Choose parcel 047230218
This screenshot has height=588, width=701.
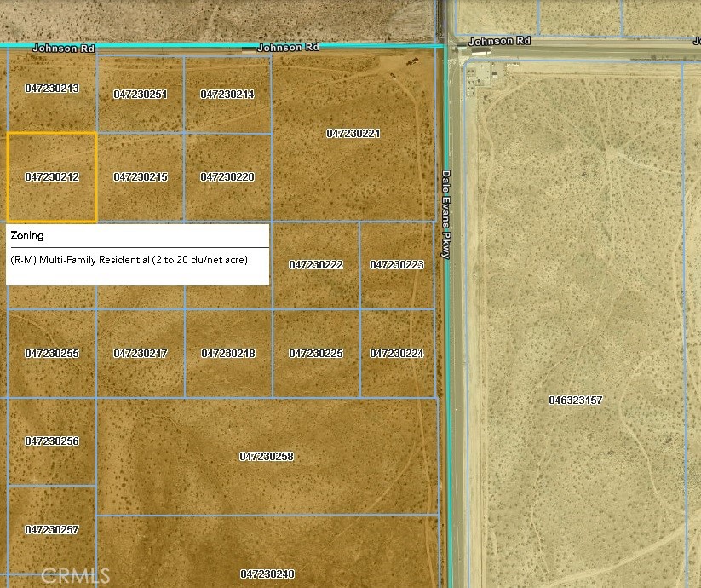point(227,354)
